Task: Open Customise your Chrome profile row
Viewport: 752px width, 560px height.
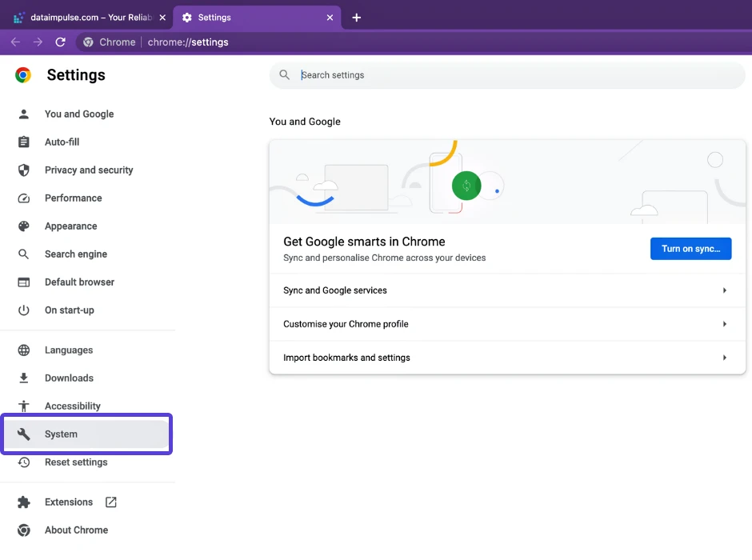Action: (507, 324)
